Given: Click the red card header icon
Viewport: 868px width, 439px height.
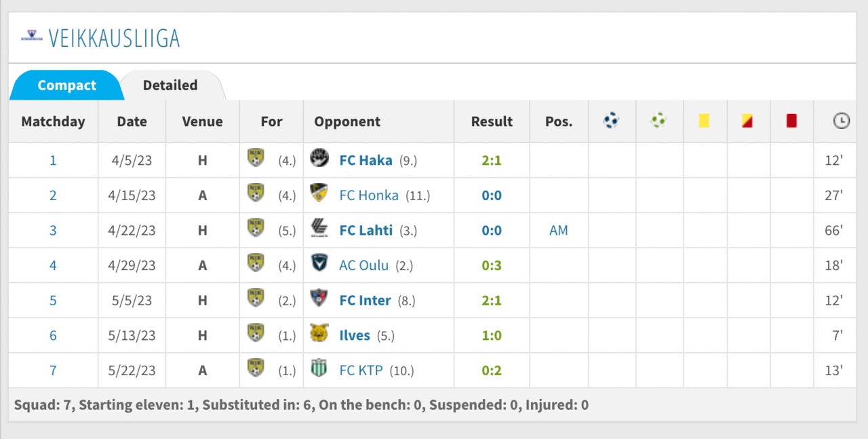Looking at the screenshot, I should (x=791, y=121).
